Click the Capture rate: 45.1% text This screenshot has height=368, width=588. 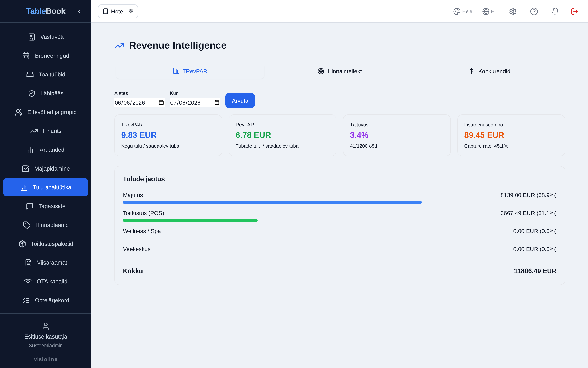click(486, 146)
